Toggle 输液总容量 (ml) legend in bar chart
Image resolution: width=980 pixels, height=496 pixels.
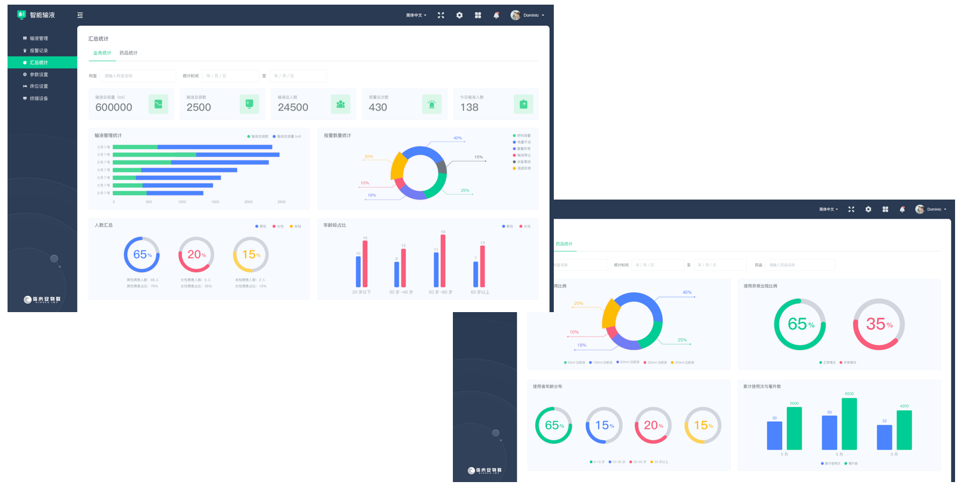pos(287,136)
